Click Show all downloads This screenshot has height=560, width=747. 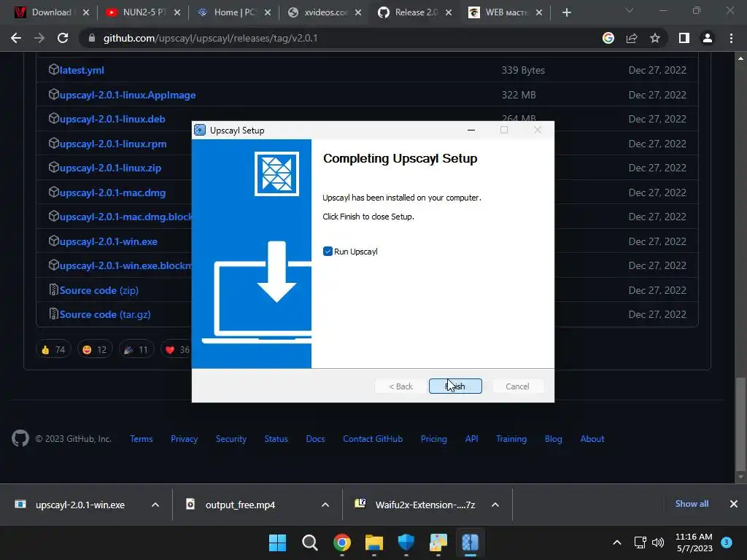pos(692,504)
